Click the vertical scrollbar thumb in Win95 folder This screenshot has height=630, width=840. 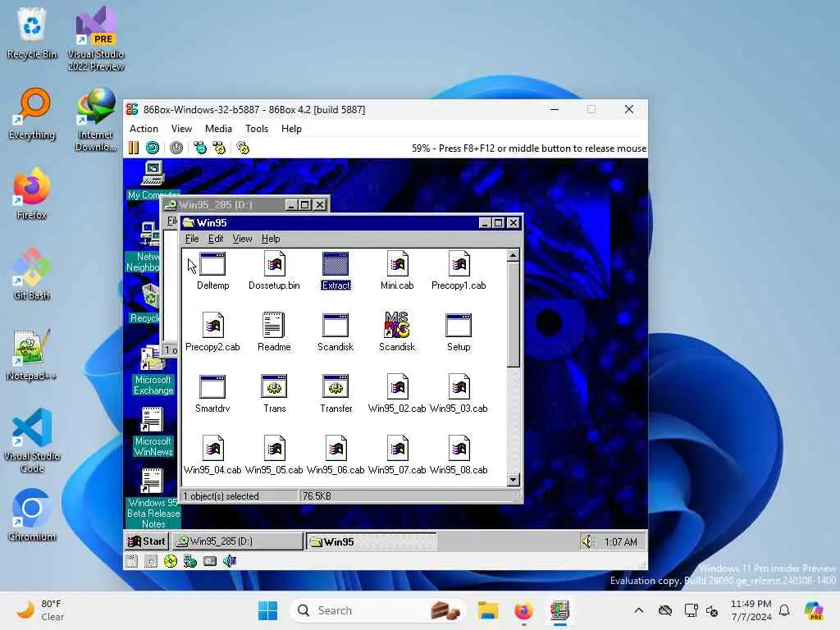pos(514,314)
